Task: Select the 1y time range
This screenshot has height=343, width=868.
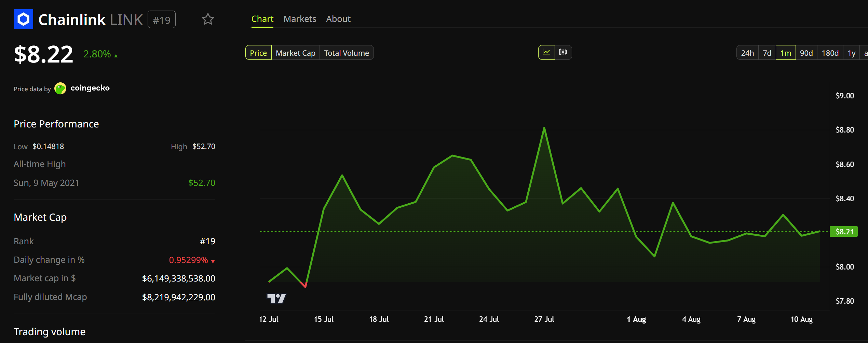Action: pyautogui.click(x=852, y=53)
